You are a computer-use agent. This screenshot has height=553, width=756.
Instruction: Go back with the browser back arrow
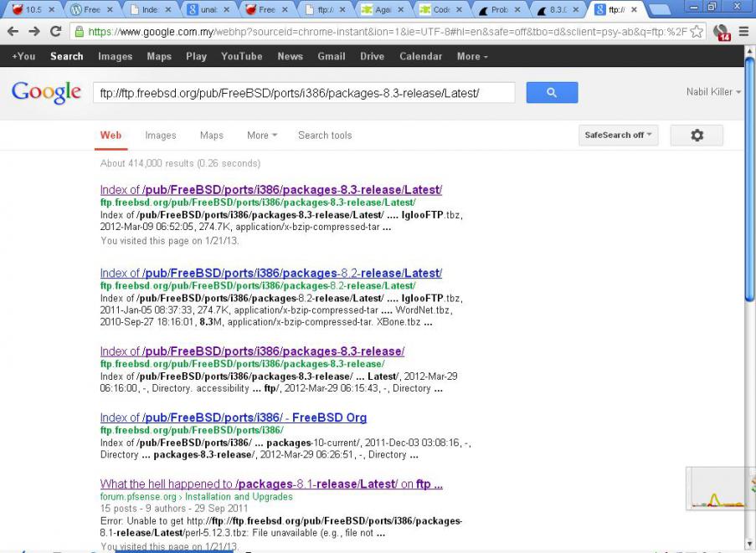13,32
